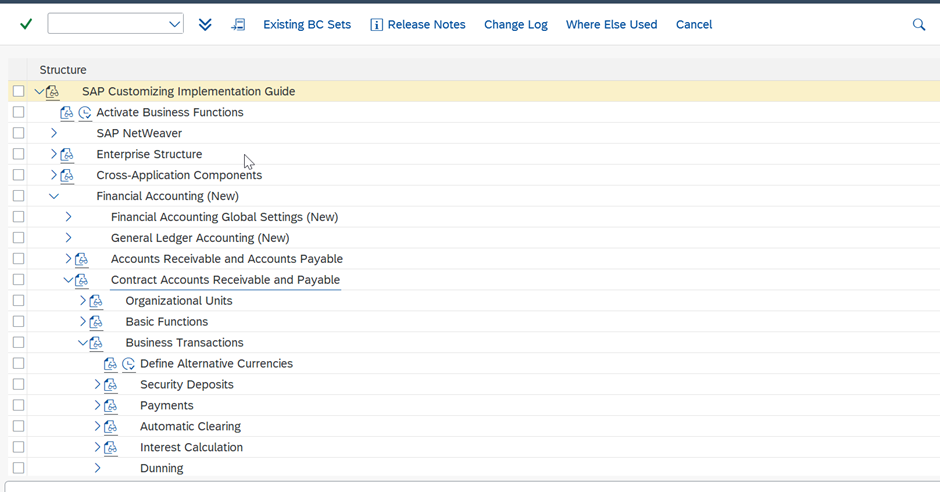Open documentation icon for Activate Business Functions

point(67,113)
